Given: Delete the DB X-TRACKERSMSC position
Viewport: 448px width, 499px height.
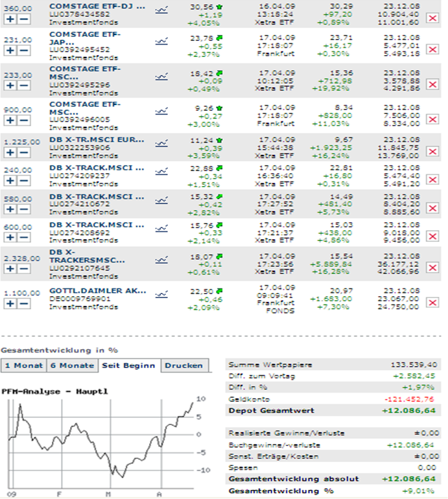Looking at the screenshot, I should [x=432, y=268].
